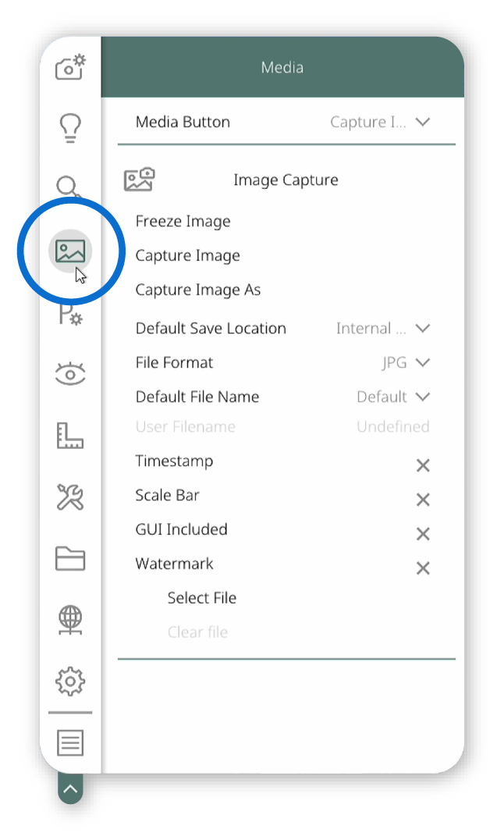
Task: Open the eye view settings icon
Action: [x=70, y=373]
